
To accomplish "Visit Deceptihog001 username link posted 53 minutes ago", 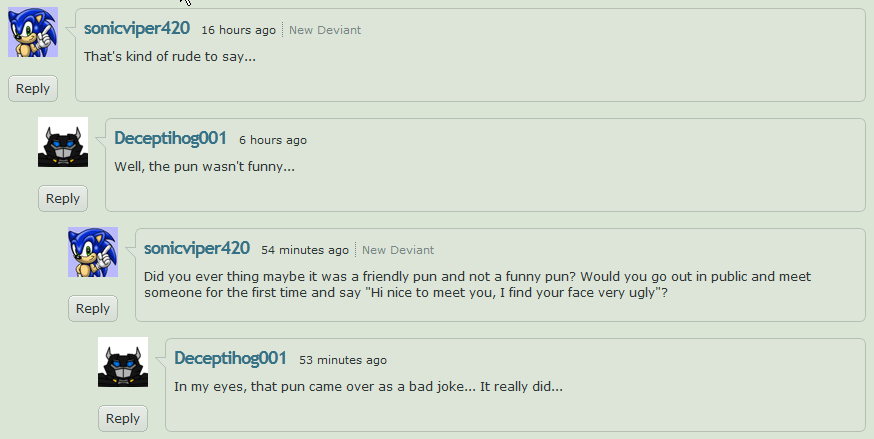I will tap(230, 358).
